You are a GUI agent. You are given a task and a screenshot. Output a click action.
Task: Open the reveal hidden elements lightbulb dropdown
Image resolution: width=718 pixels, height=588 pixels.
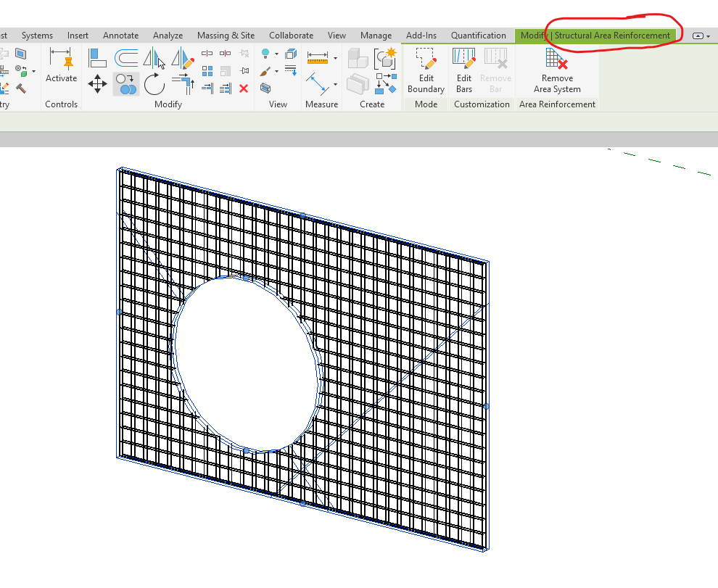click(276, 54)
